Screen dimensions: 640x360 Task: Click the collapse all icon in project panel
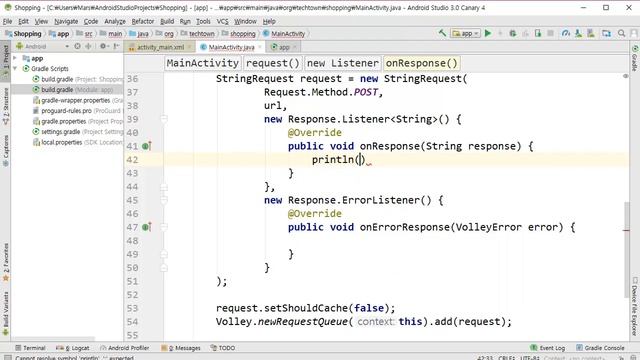(x=88, y=47)
